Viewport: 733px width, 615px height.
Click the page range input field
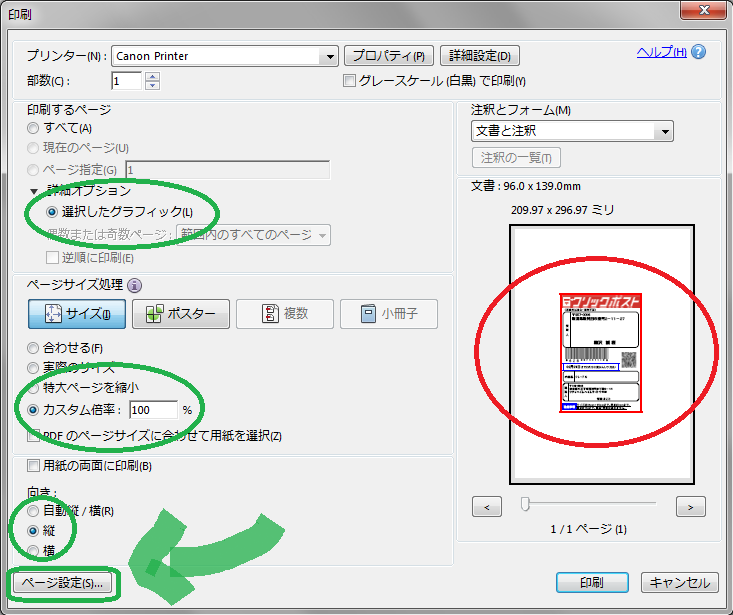pos(228,170)
